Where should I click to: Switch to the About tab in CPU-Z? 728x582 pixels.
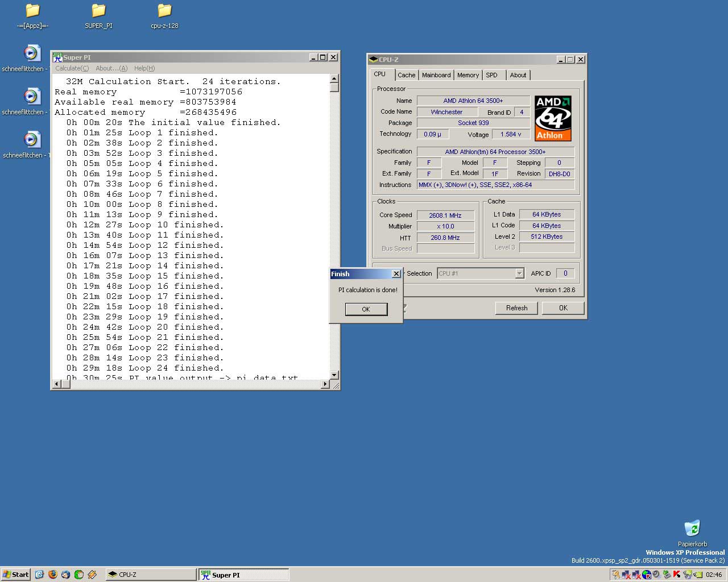(x=518, y=75)
